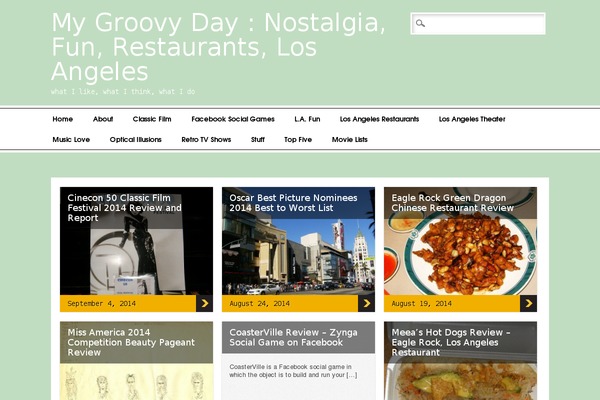Go to Classic Film category

pyautogui.click(x=152, y=119)
